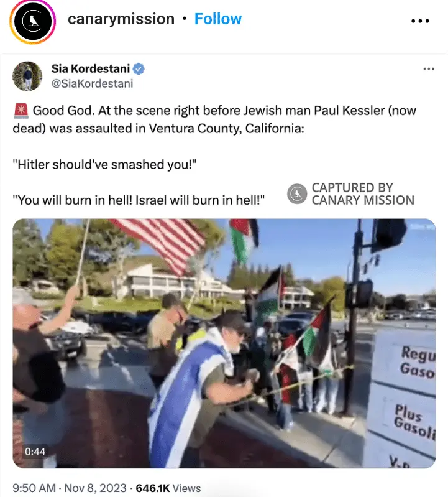
Task: Follow the canarymission account
Action: click(218, 19)
